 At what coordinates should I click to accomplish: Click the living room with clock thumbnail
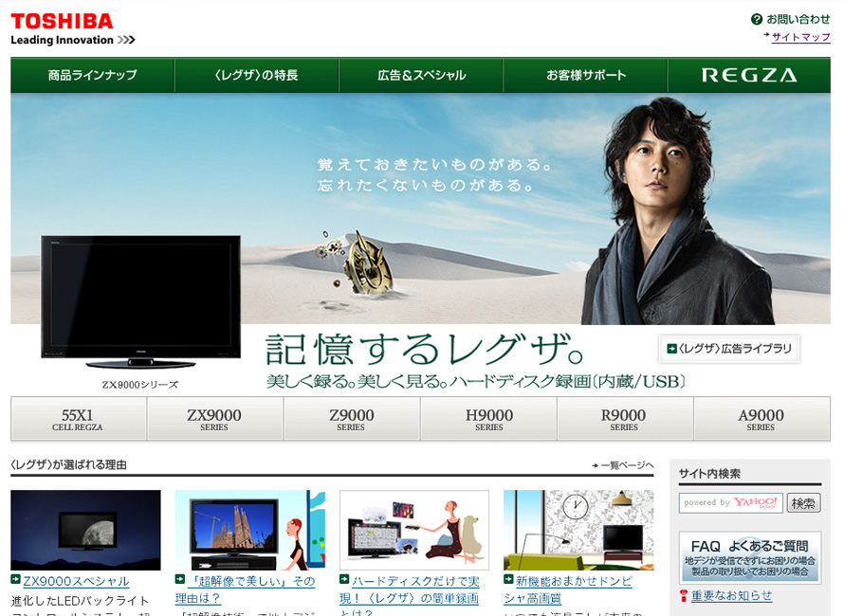click(578, 530)
